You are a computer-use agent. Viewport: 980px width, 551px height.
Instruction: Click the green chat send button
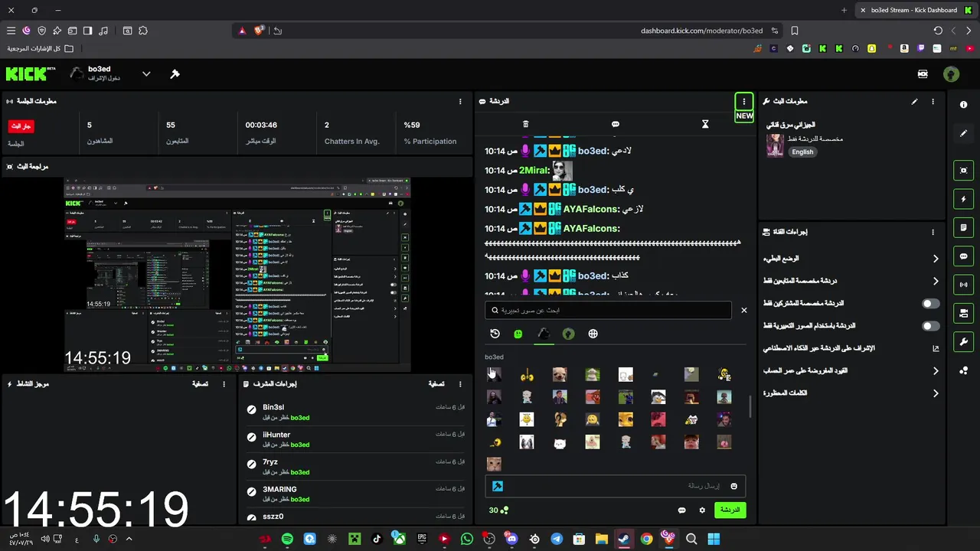click(x=730, y=510)
